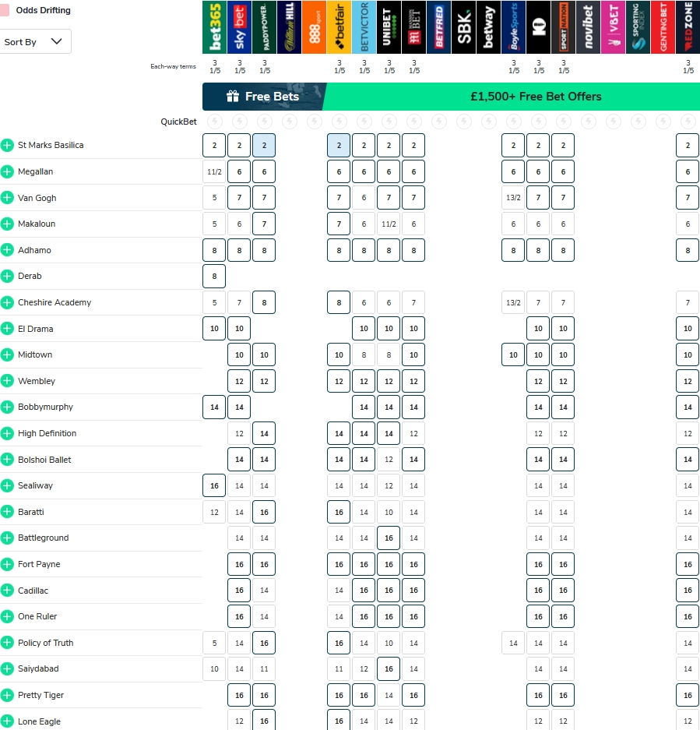Open the Cheshire Academy horse link
Viewport: 700px width, 730px height.
(x=55, y=302)
